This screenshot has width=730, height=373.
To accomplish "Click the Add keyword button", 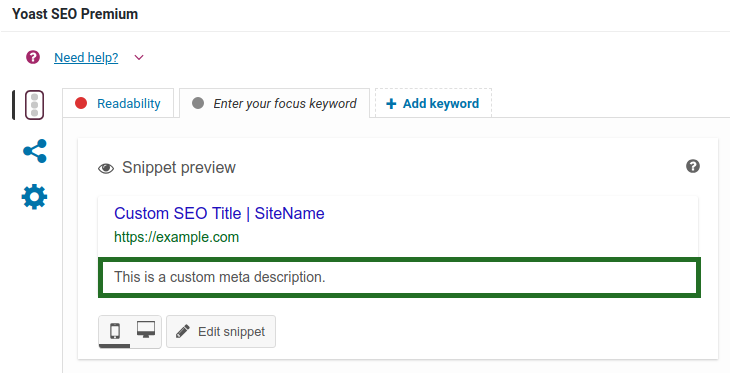I will click(433, 103).
